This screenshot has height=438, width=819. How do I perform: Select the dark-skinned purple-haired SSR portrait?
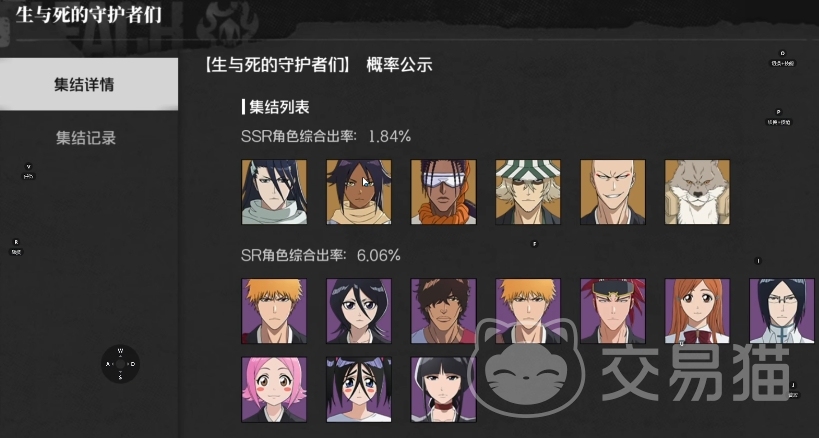[x=359, y=192]
